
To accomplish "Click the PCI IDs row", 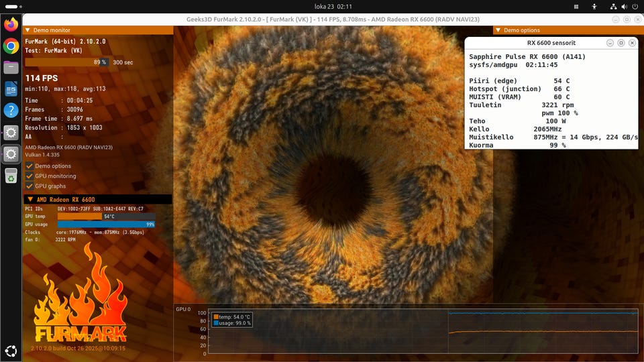I will [x=85, y=209].
